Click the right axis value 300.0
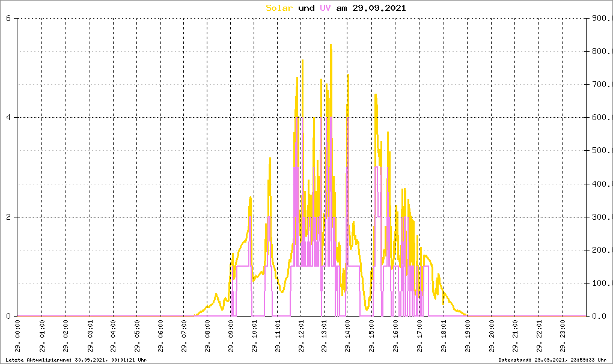613x364 pixels. 599,217
